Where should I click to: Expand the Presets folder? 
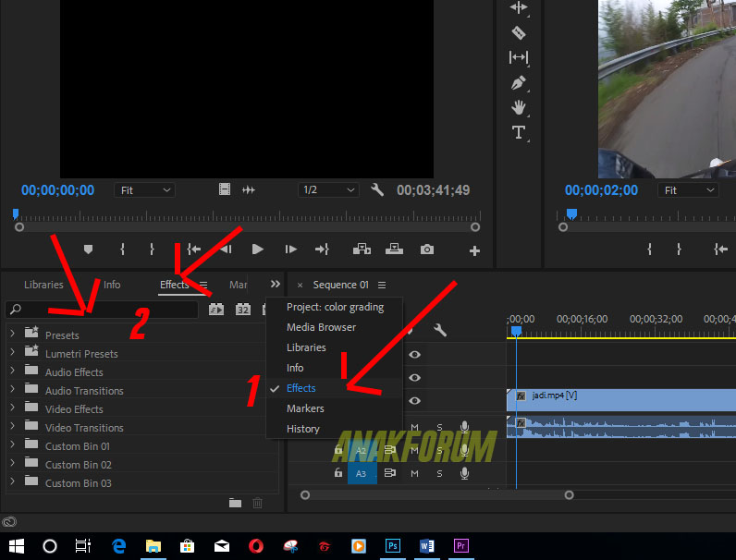tap(12, 333)
